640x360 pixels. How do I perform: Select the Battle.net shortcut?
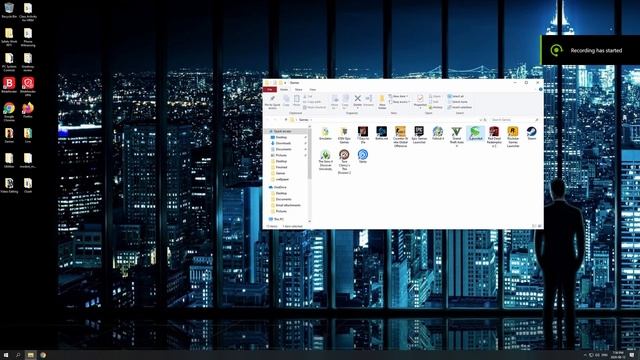tap(381, 133)
